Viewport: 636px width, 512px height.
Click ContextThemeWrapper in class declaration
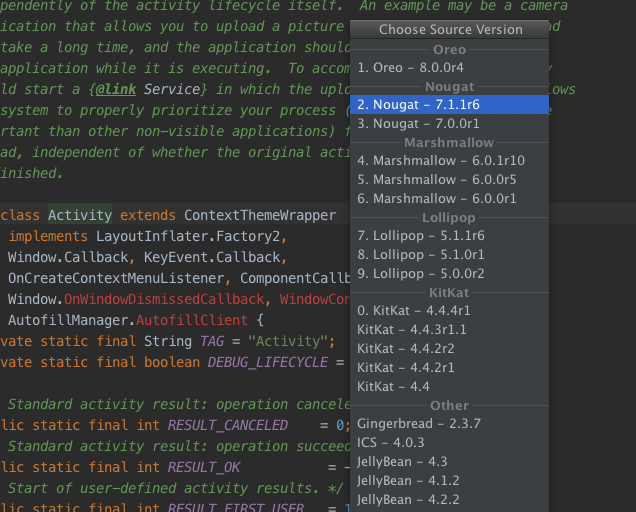click(x=260, y=215)
